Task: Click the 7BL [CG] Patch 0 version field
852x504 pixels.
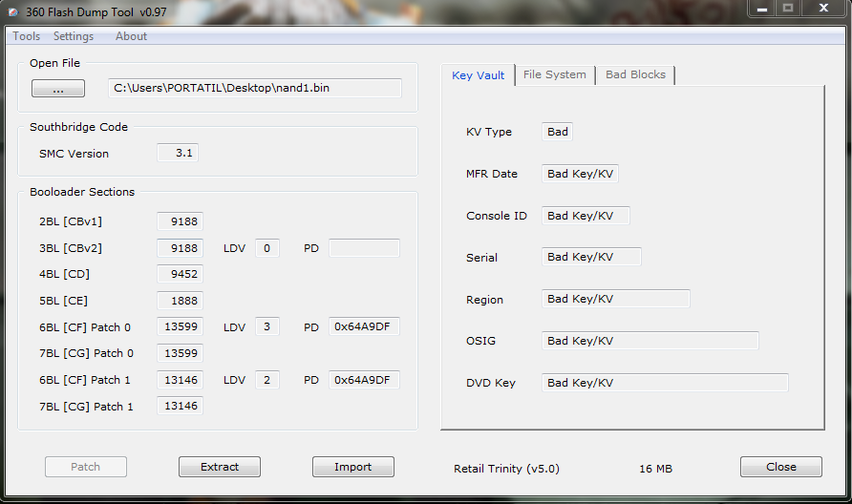Action: pyautogui.click(x=180, y=353)
